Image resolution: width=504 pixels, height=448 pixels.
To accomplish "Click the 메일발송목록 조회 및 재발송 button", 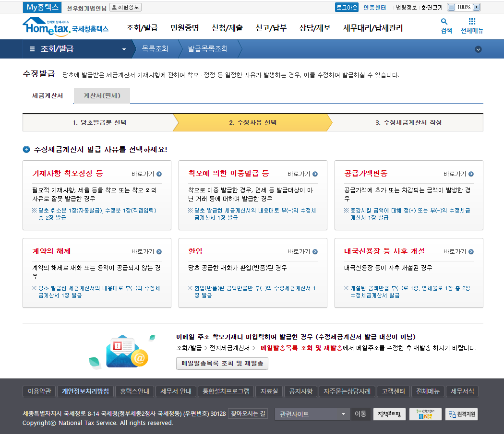I will point(222,363).
